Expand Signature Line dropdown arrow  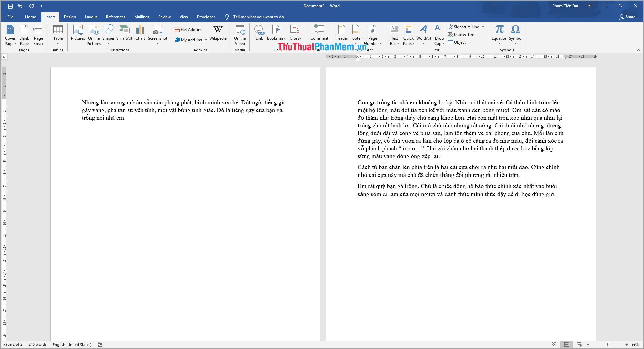click(483, 27)
